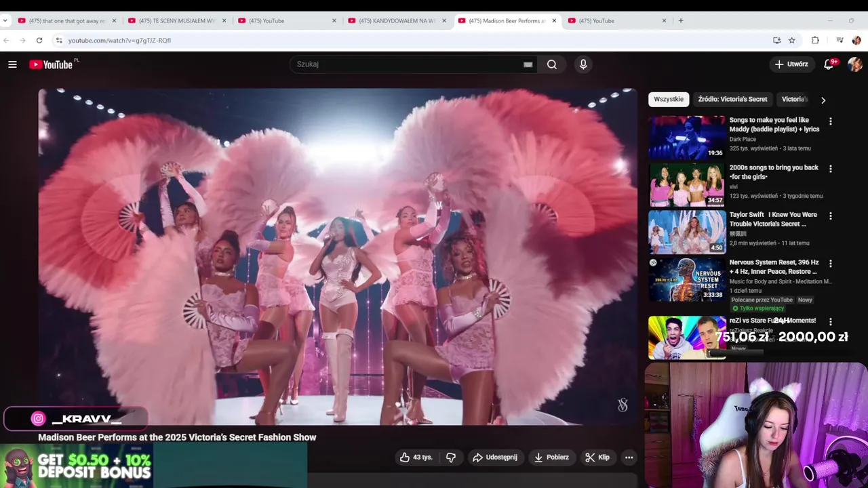Close the 'that one that got away' tab

[x=114, y=20]
